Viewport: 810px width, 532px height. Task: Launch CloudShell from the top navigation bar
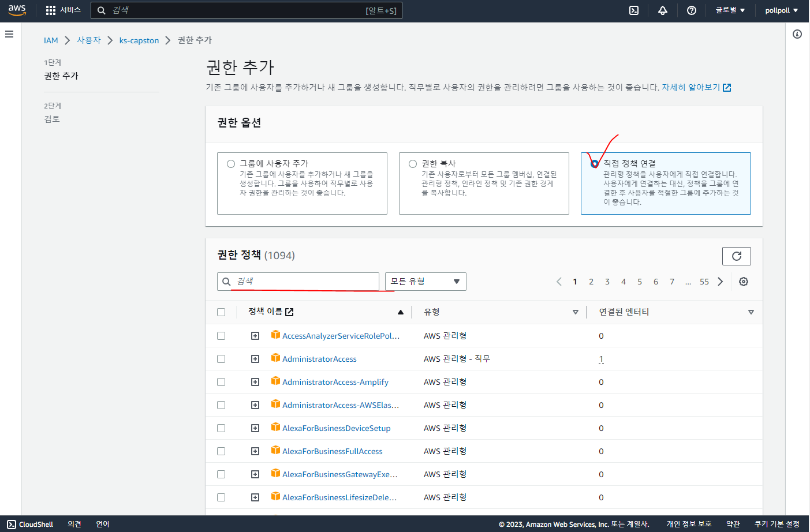[x=634, y=10]
